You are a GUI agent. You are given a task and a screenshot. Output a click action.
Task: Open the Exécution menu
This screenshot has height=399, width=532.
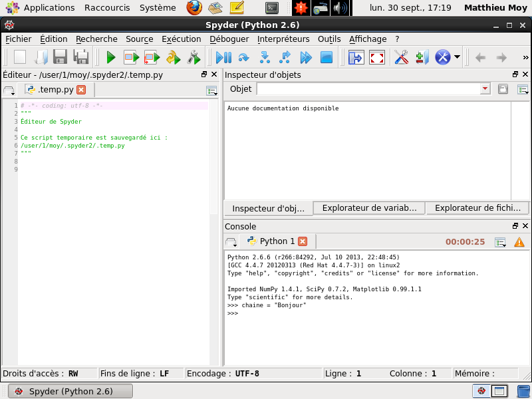pyautogui.click(x=181, y=39)
